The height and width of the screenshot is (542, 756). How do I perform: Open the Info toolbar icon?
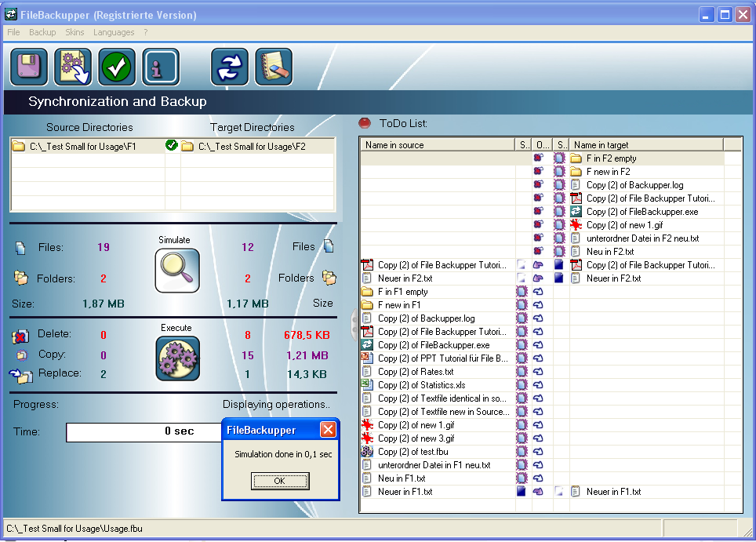[x=161, y=67]
